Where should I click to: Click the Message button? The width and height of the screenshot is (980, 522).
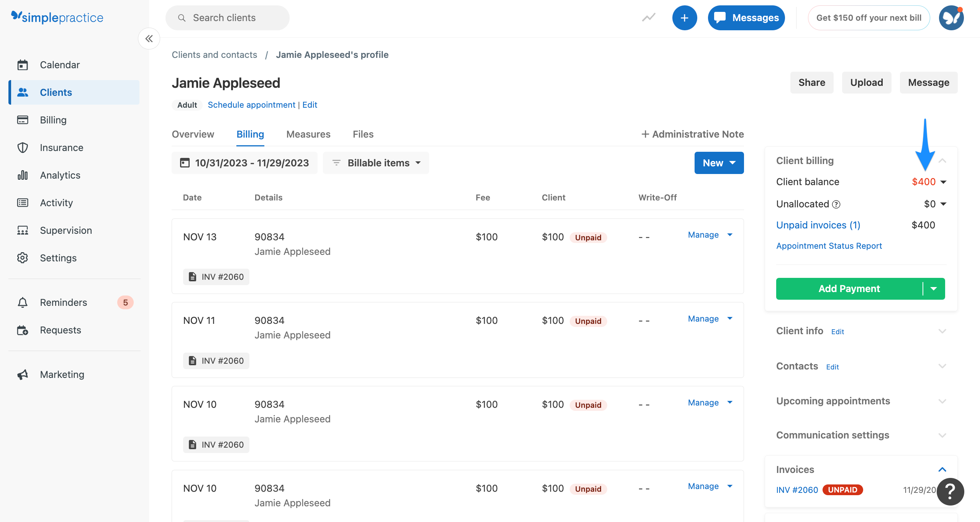(x=929, y=82)
